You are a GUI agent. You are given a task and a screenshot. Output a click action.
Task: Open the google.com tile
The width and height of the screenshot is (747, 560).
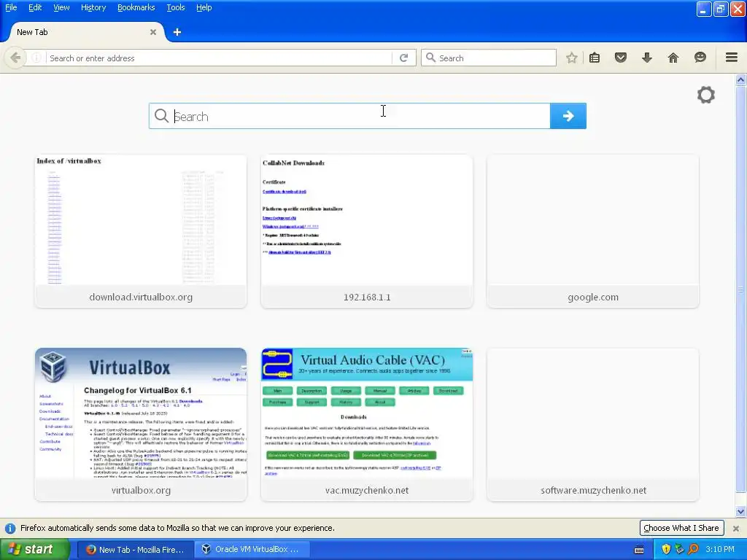tap(593, 230)
